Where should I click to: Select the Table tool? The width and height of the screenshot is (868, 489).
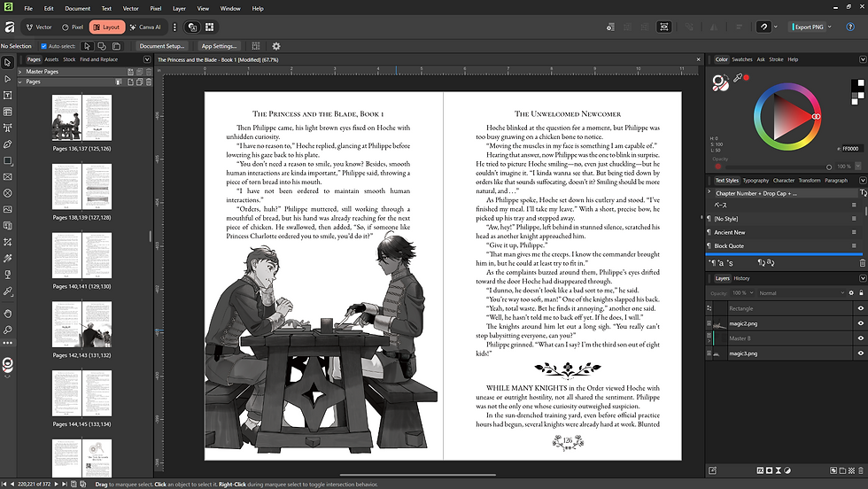point(7,112)
